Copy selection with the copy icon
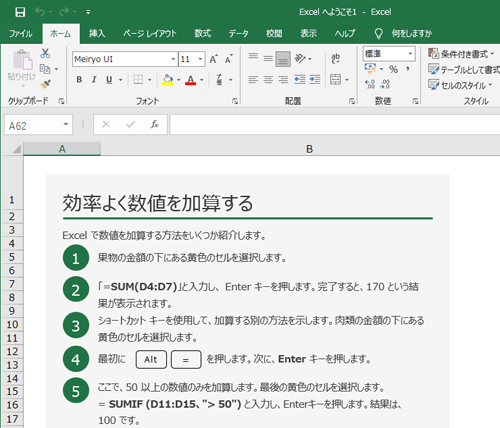 (x=45, y=69)
